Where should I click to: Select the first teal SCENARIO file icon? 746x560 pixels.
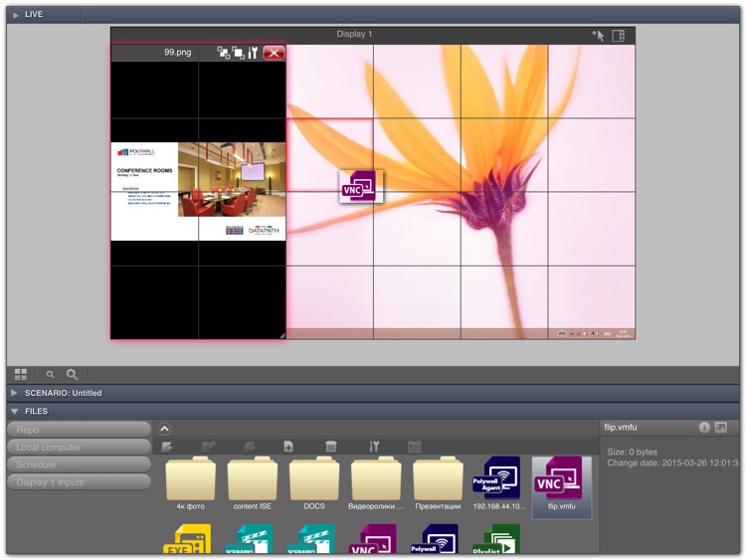point(249,538)
